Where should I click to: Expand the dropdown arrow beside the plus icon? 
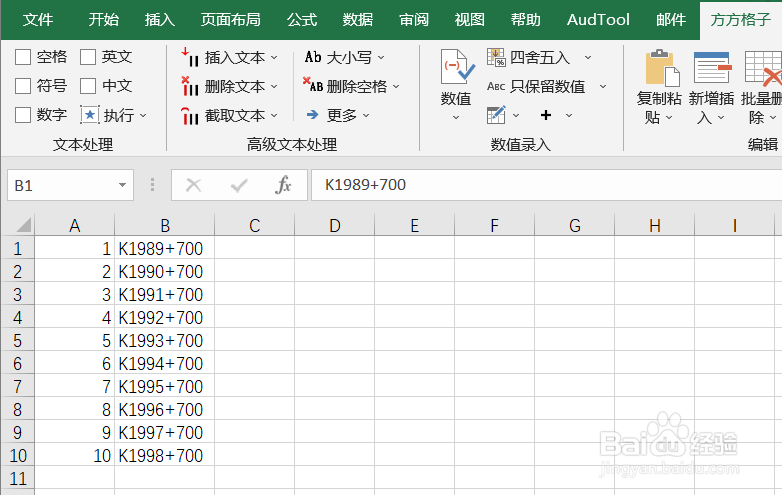click(569, 116)
